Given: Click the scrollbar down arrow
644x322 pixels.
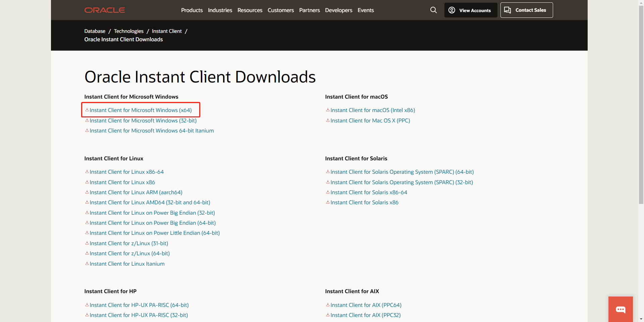Looking at the screenshot, I should click(x=641, y=319).
